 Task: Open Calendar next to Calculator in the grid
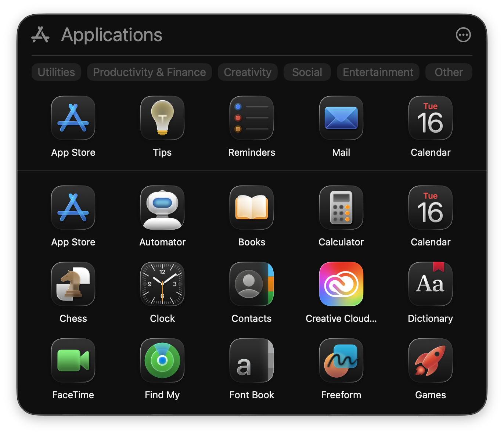click(x=431, y=208)
